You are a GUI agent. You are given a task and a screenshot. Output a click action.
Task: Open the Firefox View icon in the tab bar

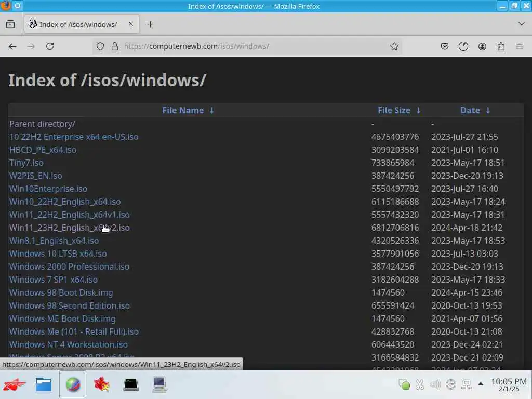[x=10, y=24]
